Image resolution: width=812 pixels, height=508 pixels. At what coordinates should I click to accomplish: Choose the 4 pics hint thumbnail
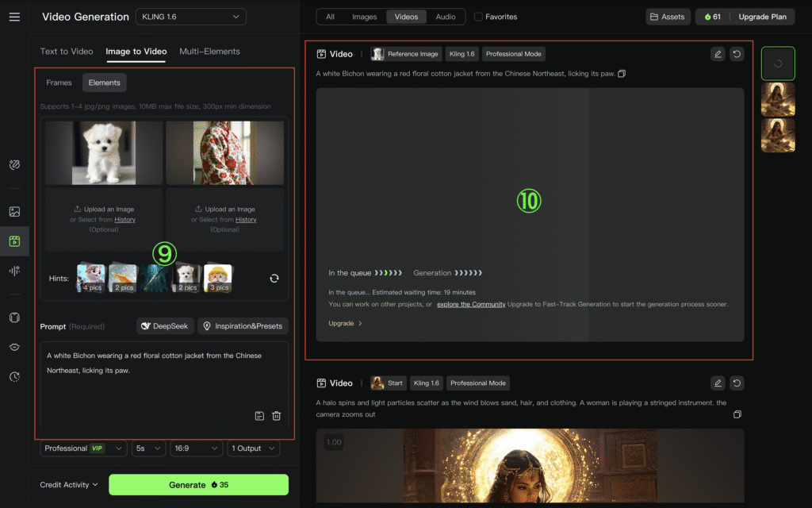91,279
